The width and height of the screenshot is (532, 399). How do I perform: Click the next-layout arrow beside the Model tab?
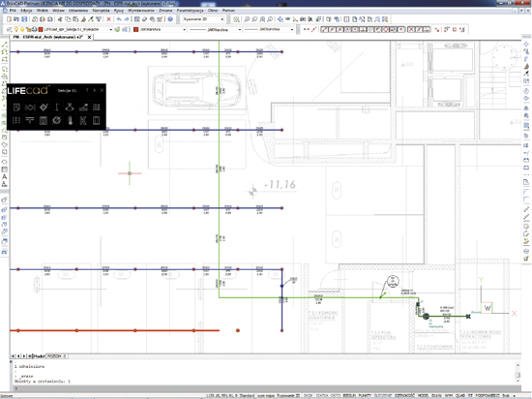[x=24, y=355]
